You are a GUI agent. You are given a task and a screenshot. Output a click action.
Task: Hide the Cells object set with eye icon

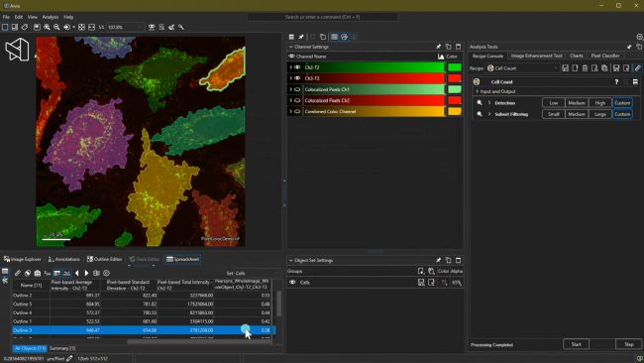(292, 283)
